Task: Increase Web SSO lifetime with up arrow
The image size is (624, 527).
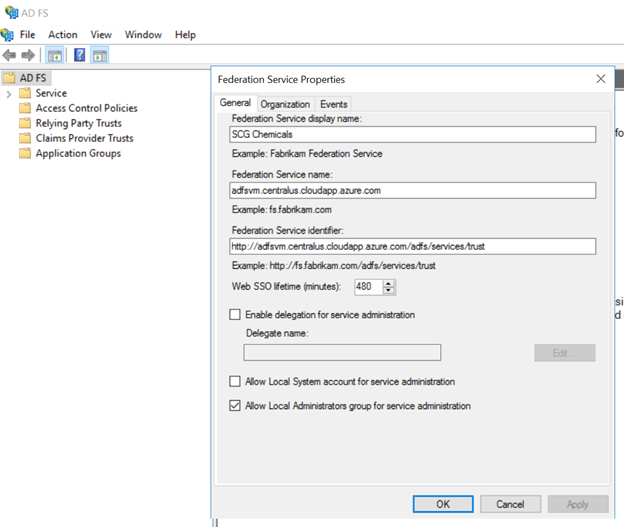Action: click(x=388, y=283)
